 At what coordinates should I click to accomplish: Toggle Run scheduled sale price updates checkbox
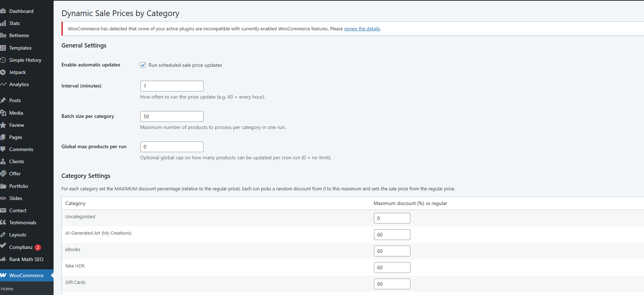[143, 65]
